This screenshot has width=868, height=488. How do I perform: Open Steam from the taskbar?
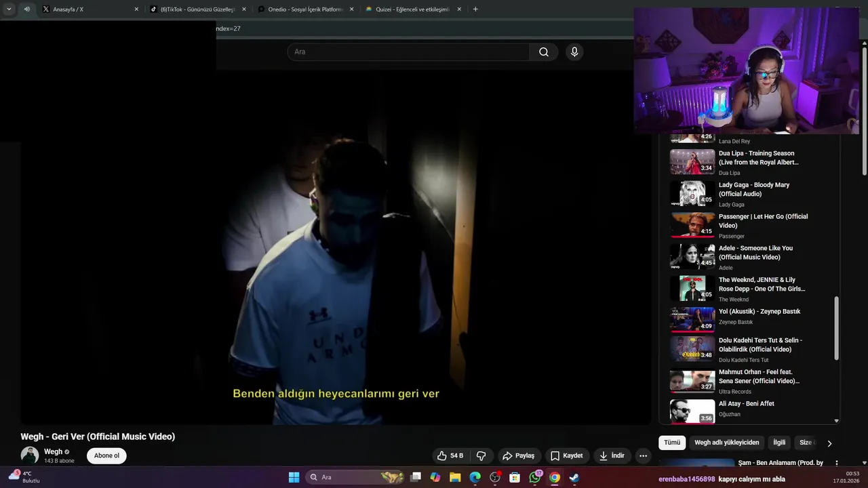click(x=574, y=477)
